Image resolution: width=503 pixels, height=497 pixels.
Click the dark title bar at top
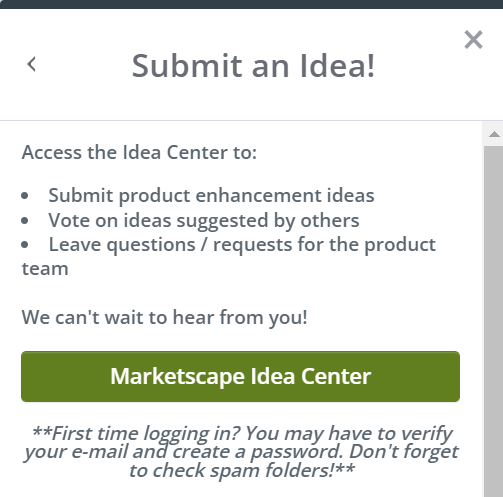pyautogui.click(x=251, y=4)
